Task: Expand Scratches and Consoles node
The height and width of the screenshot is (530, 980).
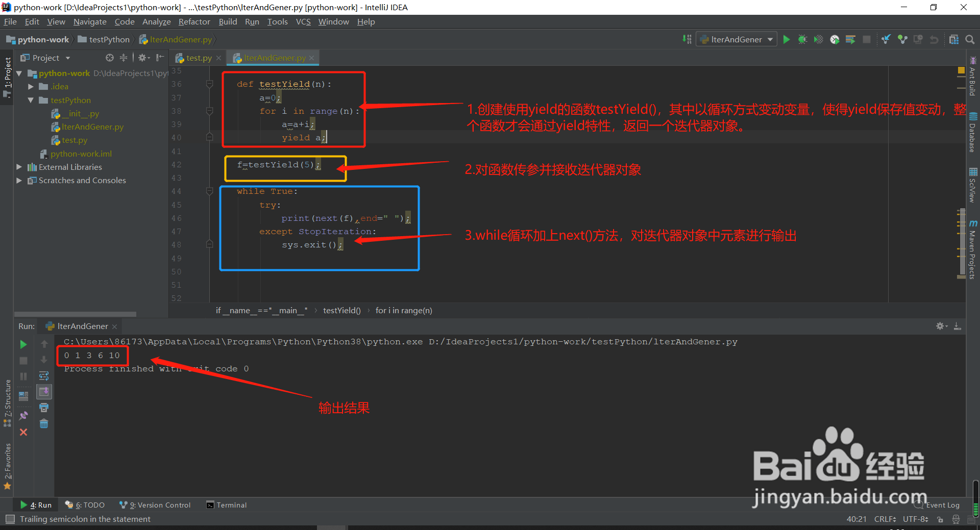Action: tap(19, 180)
